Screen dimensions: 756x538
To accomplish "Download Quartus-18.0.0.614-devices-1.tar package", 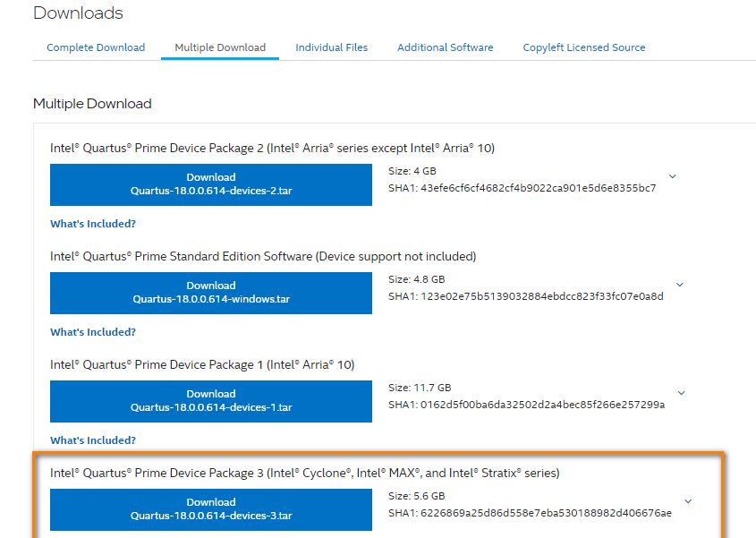I will (210, 401).
